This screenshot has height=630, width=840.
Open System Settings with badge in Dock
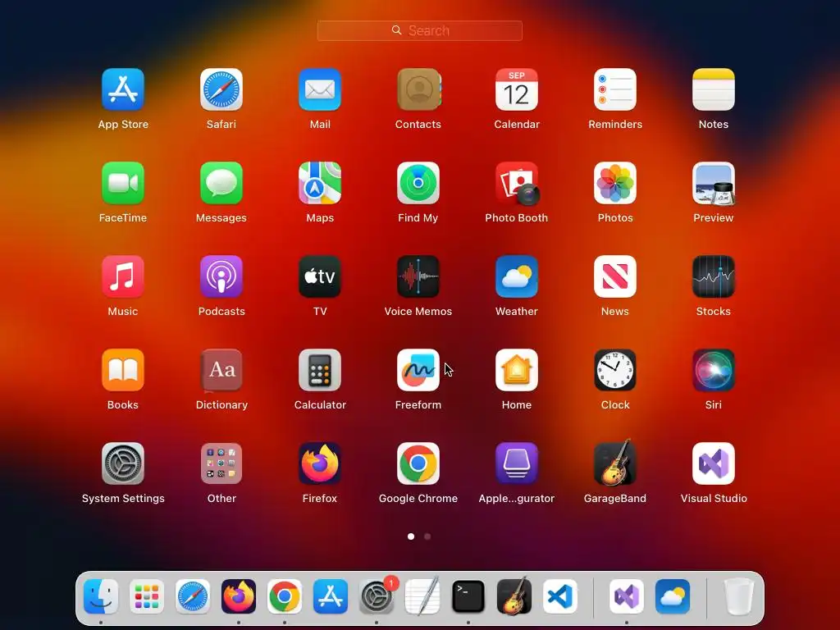(377, 596)
